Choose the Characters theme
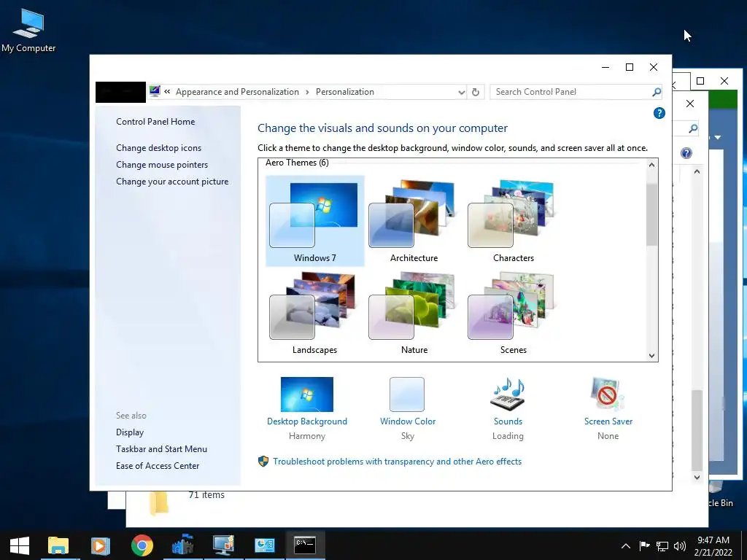 click(513, 222)
